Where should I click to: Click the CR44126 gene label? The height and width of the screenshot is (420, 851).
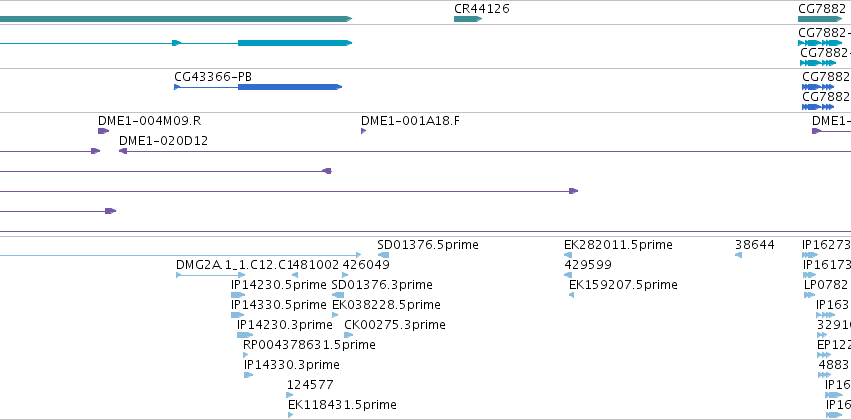tap(481, 9)
